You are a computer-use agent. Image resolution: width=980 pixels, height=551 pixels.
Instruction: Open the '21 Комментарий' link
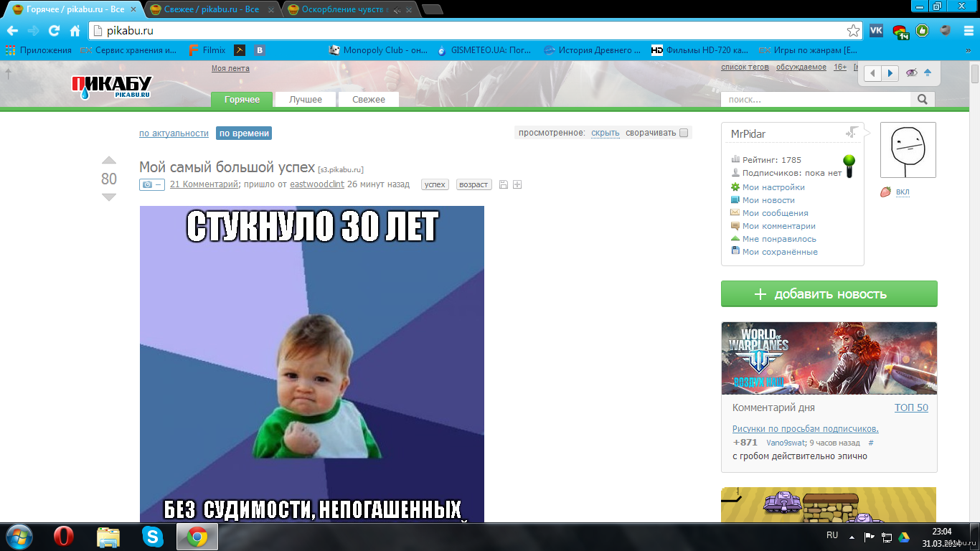204,184
